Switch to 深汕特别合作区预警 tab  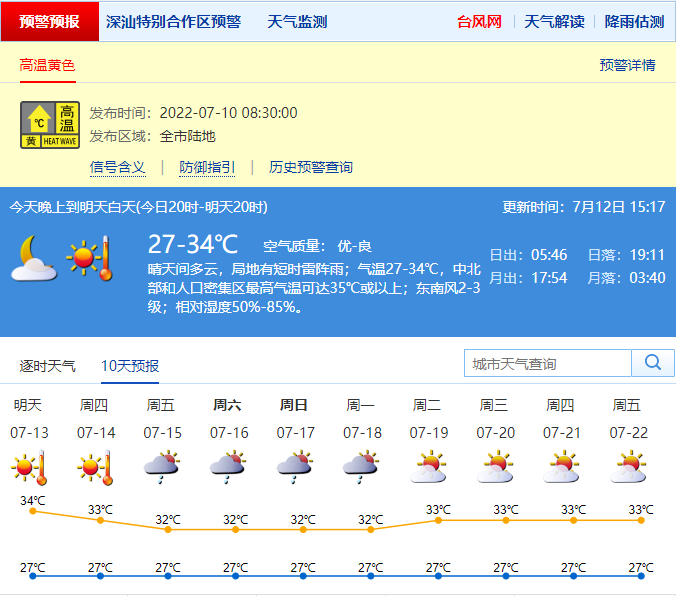click(x=174, y=22)
